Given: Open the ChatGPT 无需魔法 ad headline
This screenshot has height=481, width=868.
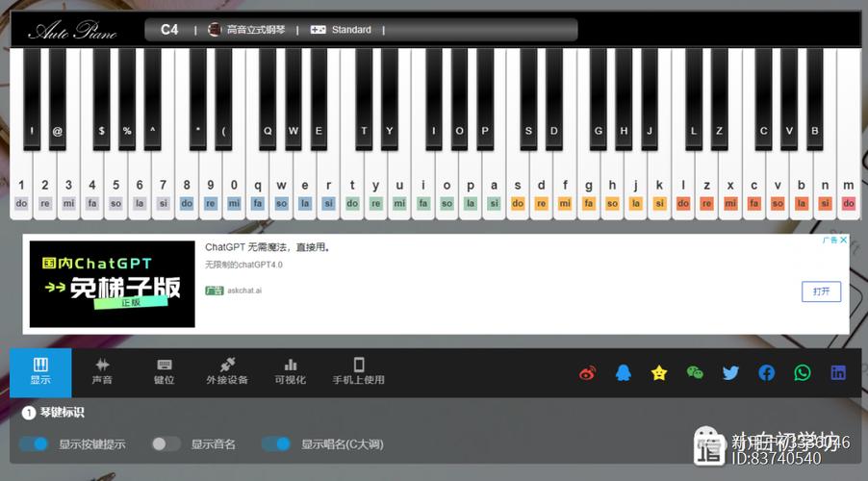Looking at the screenshot, I should point(268,247).
